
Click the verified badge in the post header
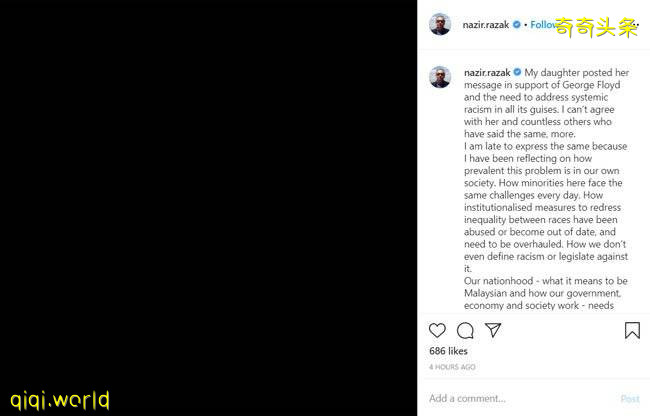click(x=517, y=24)
